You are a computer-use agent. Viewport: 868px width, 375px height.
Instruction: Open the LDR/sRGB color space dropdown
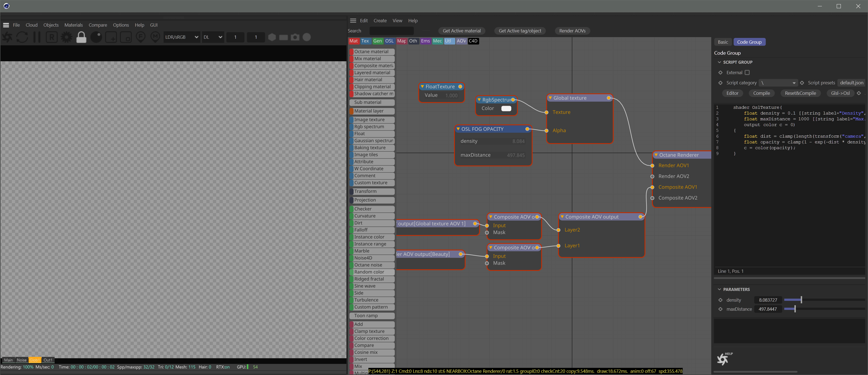[182, 37]
